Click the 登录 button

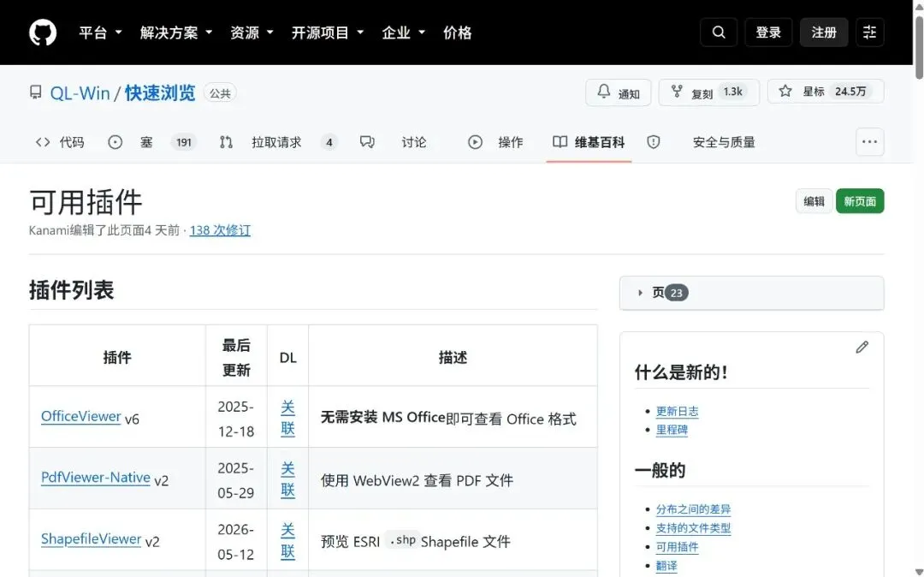768,32
